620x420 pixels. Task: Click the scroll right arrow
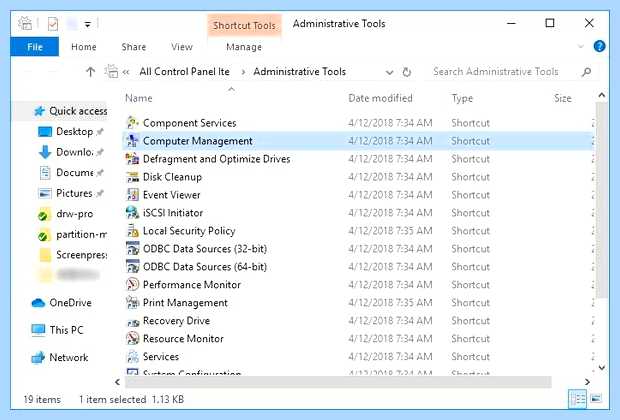click(x=587, y=382)
